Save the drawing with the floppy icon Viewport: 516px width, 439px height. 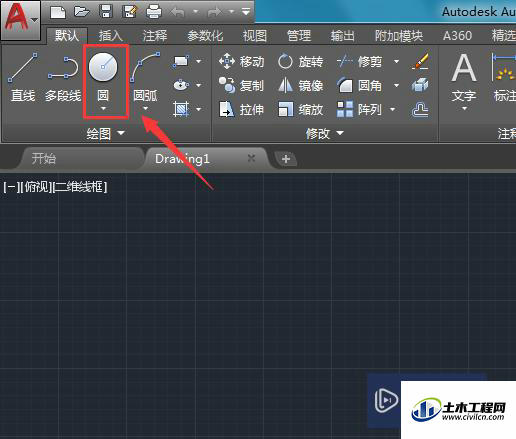[x=106, y=12]
